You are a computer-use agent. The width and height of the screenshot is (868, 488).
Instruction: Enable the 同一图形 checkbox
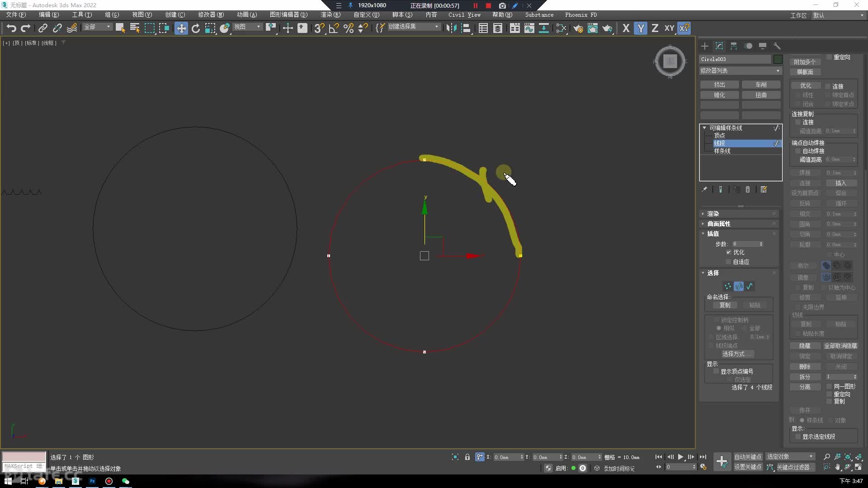[829, 386]
